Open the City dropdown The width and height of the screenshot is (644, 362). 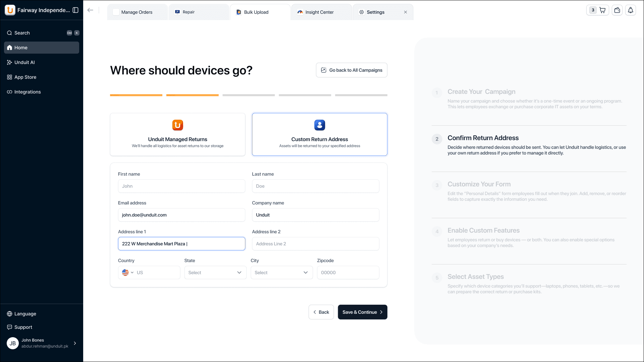[281, 273]
